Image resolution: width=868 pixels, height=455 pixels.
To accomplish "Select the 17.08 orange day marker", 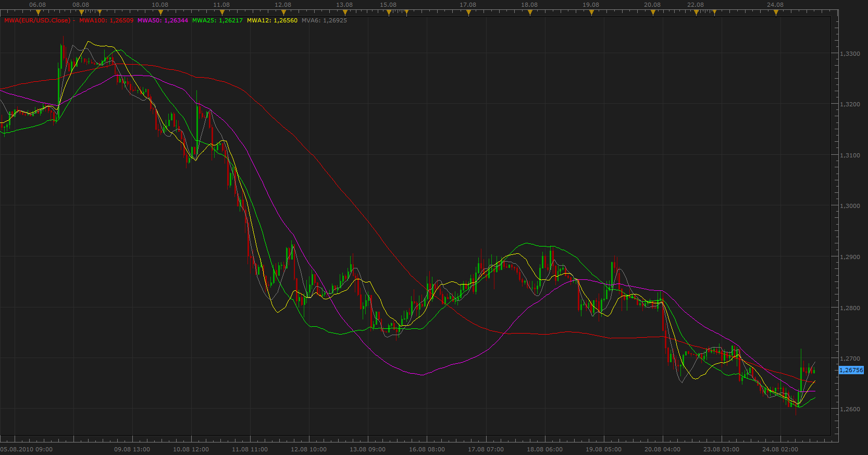I will point(468,13).
